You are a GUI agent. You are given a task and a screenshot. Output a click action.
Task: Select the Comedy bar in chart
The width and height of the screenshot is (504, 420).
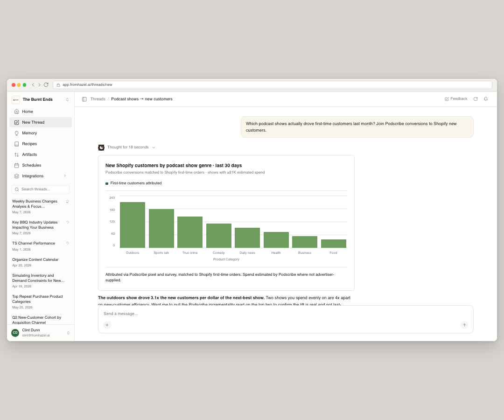[x=218, y=236]
